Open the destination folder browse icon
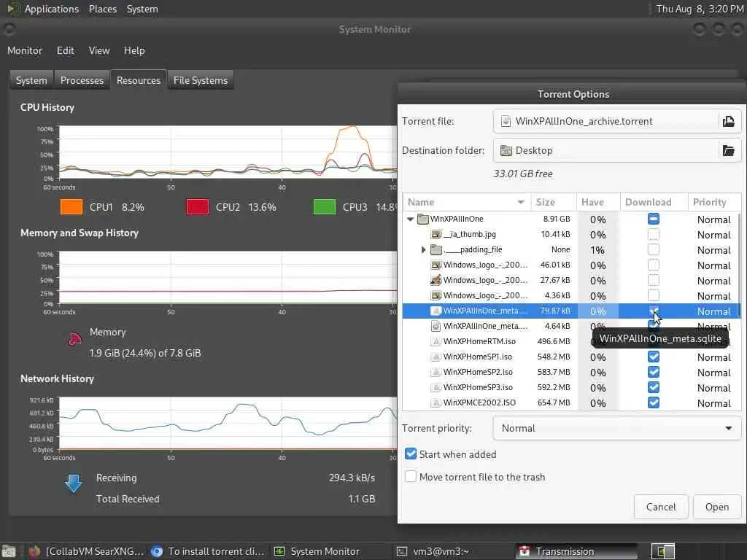 click(x=729, y=150)
